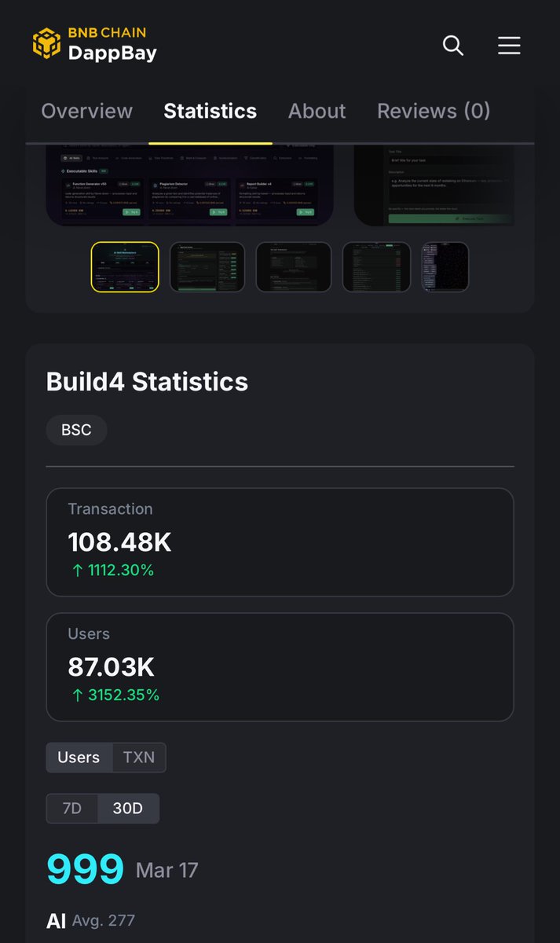View the fifth partially visible thumbnail
Image resolution: width=560 pixels, height=943 pixels.
pos(445,267)
